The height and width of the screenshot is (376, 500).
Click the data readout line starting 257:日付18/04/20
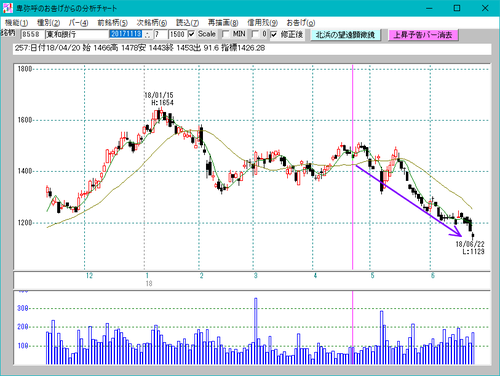point(252,48)
